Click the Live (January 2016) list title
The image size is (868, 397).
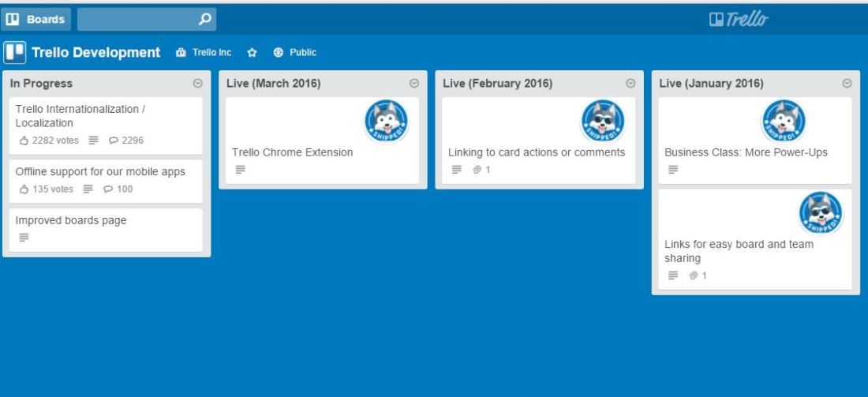point(711,84)
